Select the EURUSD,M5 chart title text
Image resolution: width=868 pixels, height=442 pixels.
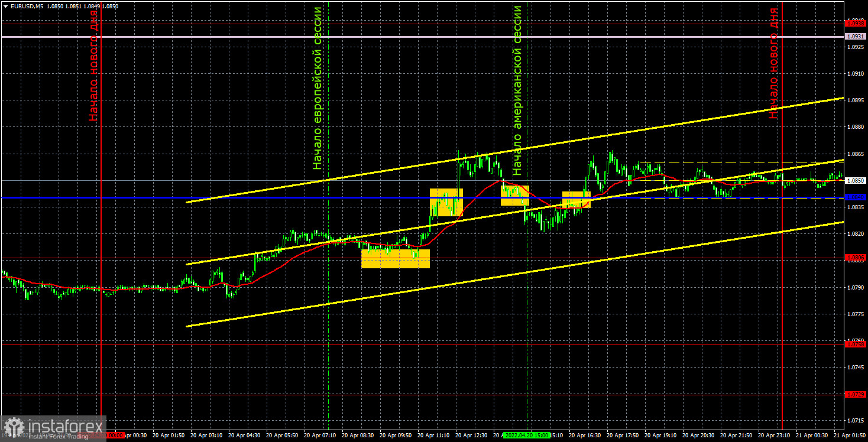[26, 6]
